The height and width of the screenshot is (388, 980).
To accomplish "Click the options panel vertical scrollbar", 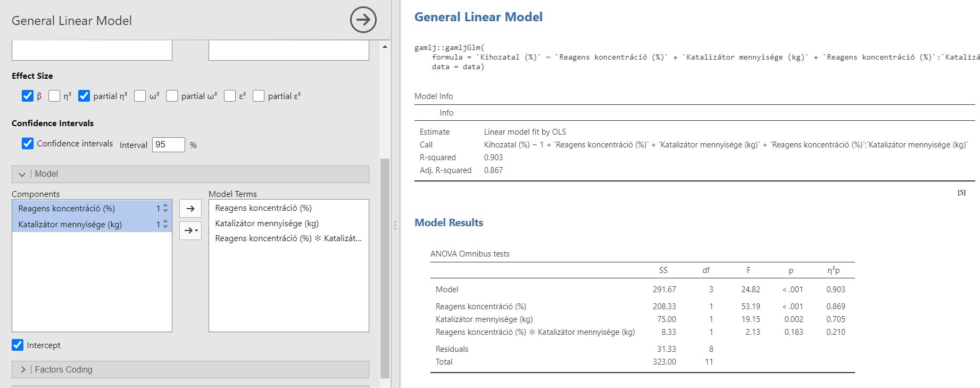I will (x=385, y=266).
